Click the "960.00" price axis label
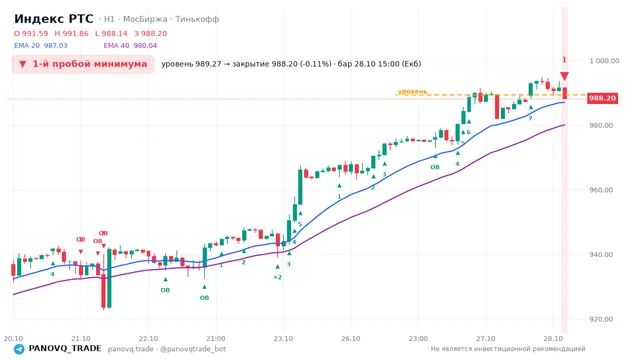 point(601,190)
